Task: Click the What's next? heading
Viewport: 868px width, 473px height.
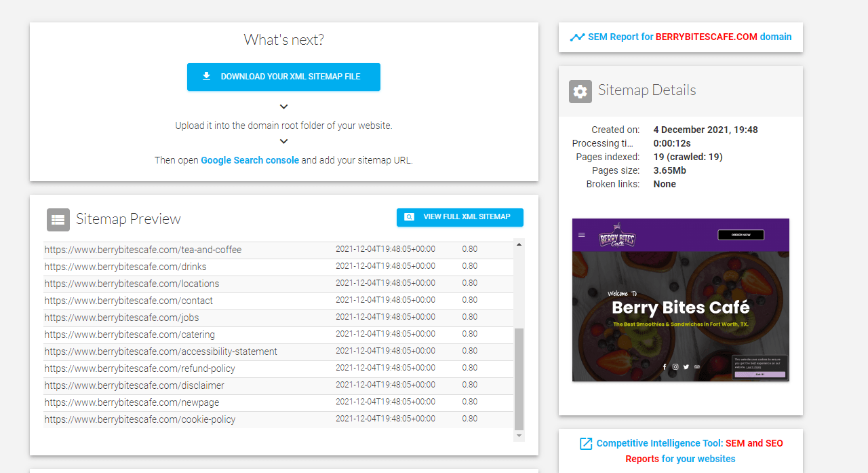Action: pos(284,40)
